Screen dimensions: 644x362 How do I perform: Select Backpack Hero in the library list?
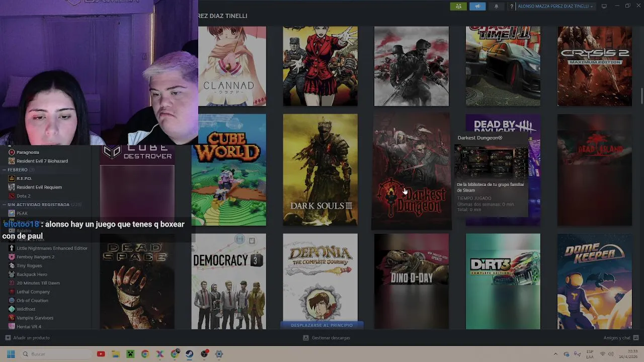tap(32, 275)
